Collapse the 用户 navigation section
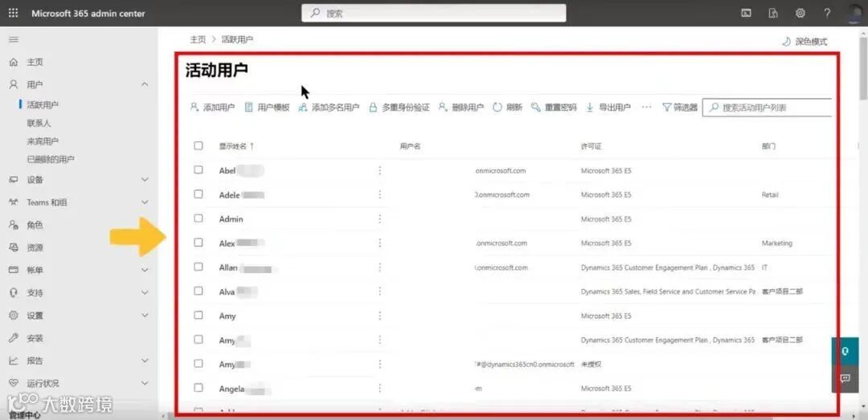The width and height of the screenshot is (868, 420). pyautogui.click(x=145, y=84)
